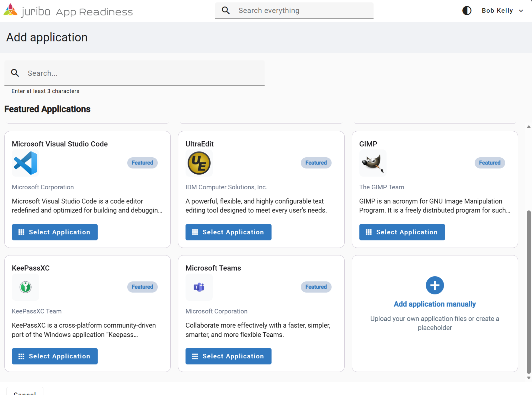
Task: Toggle the dark/light contrast theme
Action: [x=467, y=11]
